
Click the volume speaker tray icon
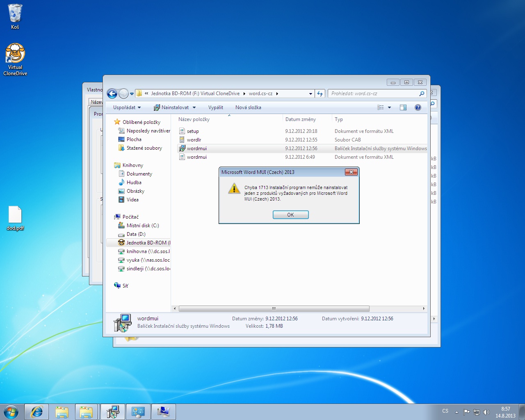[x=486, y=412]
